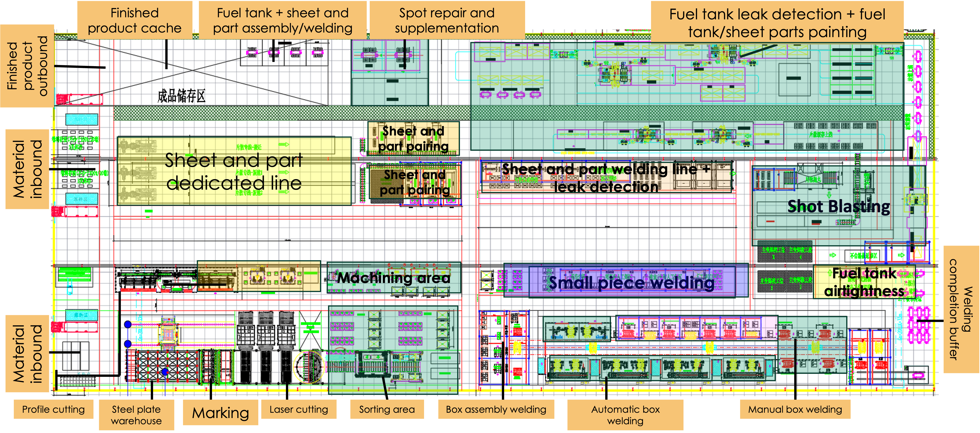This screenshot has height=433, width=980.
Task: Select the Fuel tank + sheet and part assembly/welding label
Action: pyautogui.click(x=282, y=20)
